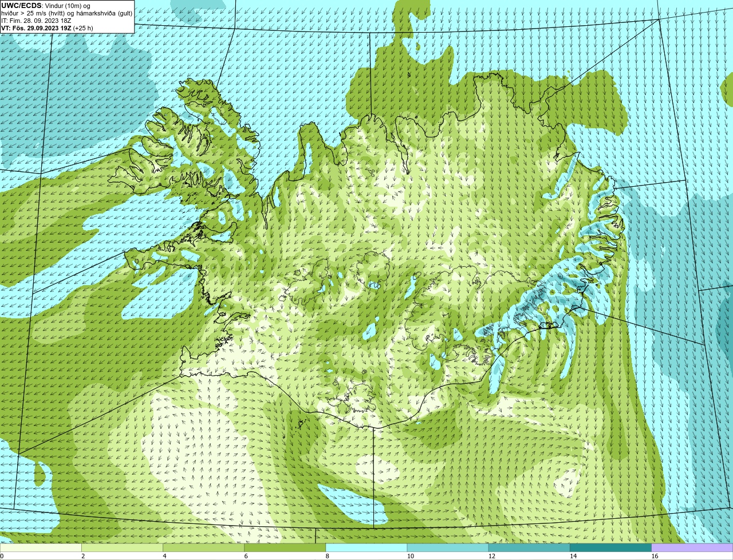The height and width of the screenshot is (560, 733).
Task: Click the olive green 6–8 m/s legend swatch
Action: [x=285, y=547]
